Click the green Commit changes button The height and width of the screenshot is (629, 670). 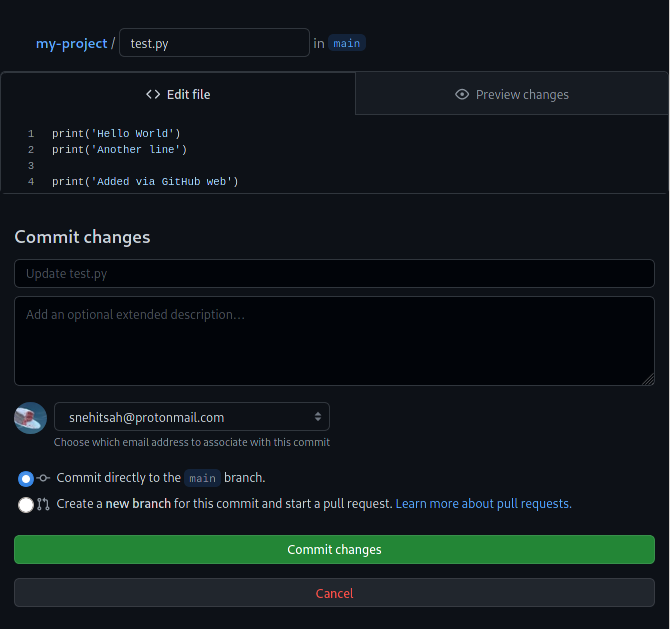pos(334,550)
